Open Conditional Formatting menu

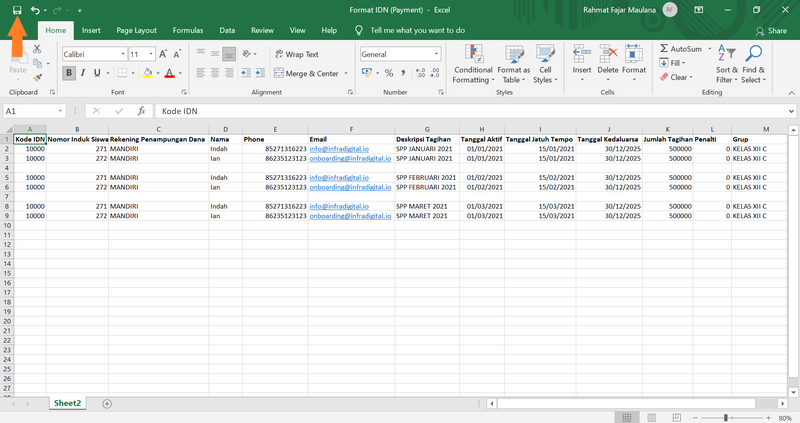pyautogui.click(x=473, y=64)
